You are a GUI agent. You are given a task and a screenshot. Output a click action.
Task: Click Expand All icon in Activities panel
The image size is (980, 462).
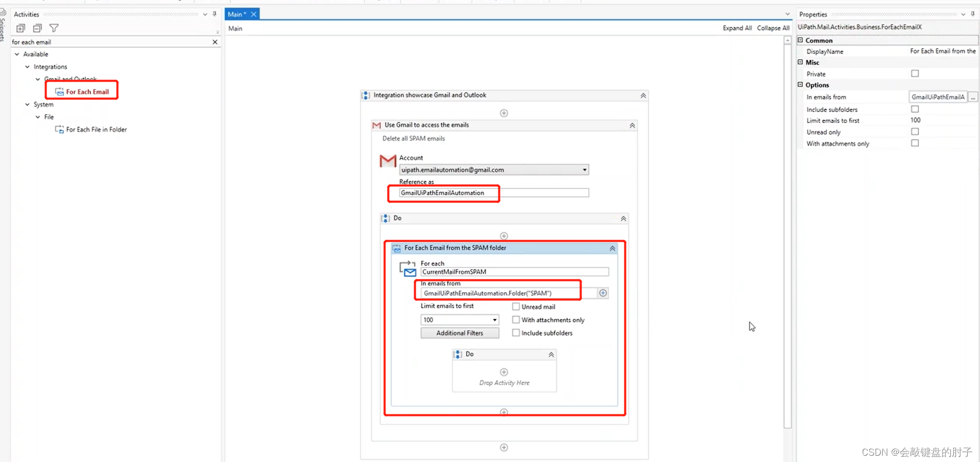tap(21, 28)
